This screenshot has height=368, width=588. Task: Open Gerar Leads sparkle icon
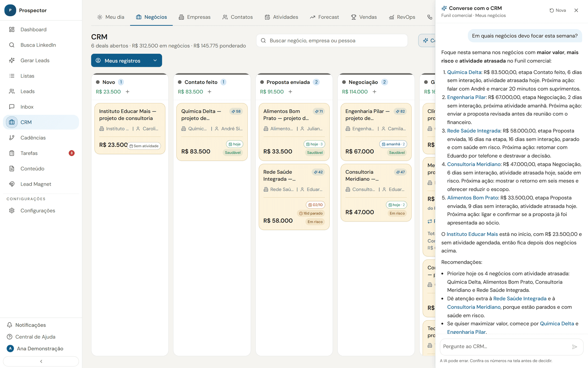pyautogui.click(x=12, y=60)
